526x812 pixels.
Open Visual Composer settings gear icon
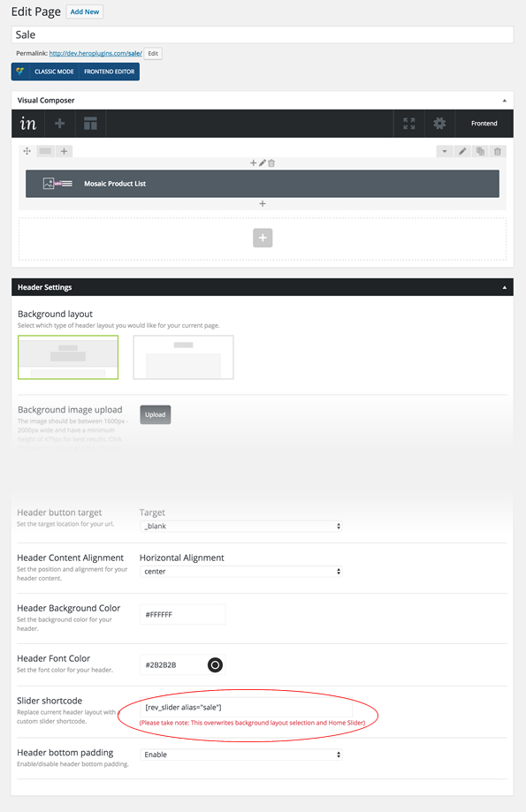439,123
